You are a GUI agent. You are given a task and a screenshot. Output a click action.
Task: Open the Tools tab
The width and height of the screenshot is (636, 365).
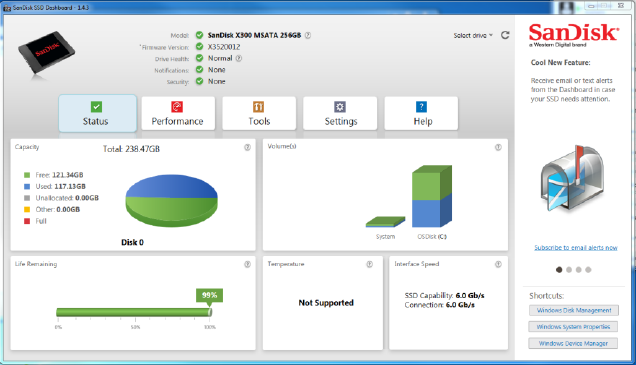[x=259, y=114]
